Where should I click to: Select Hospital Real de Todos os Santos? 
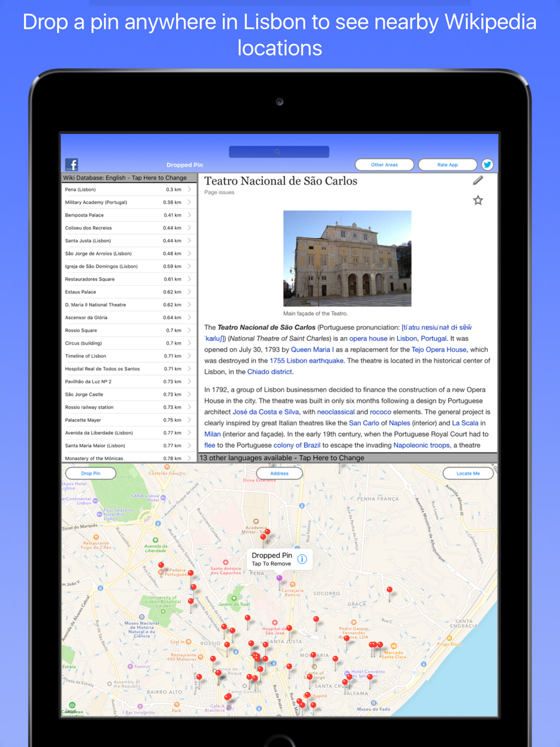tap(129, 369)
